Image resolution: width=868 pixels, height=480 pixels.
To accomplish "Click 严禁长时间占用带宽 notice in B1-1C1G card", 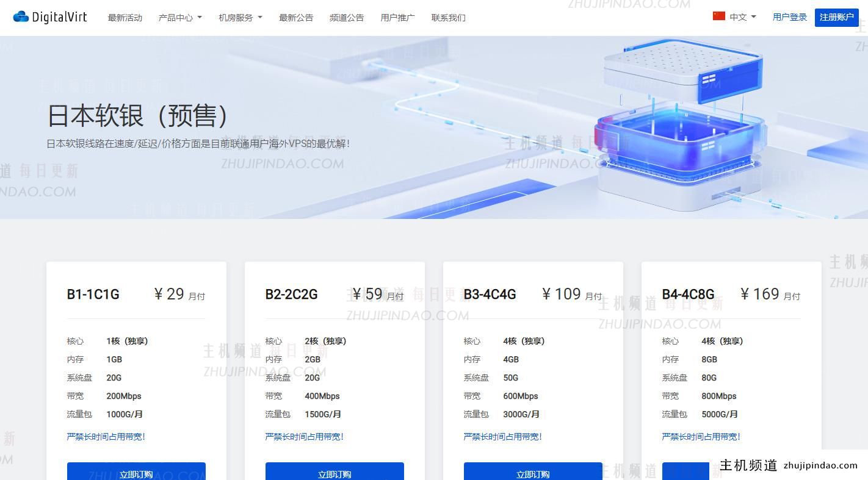I will (106, 437).
